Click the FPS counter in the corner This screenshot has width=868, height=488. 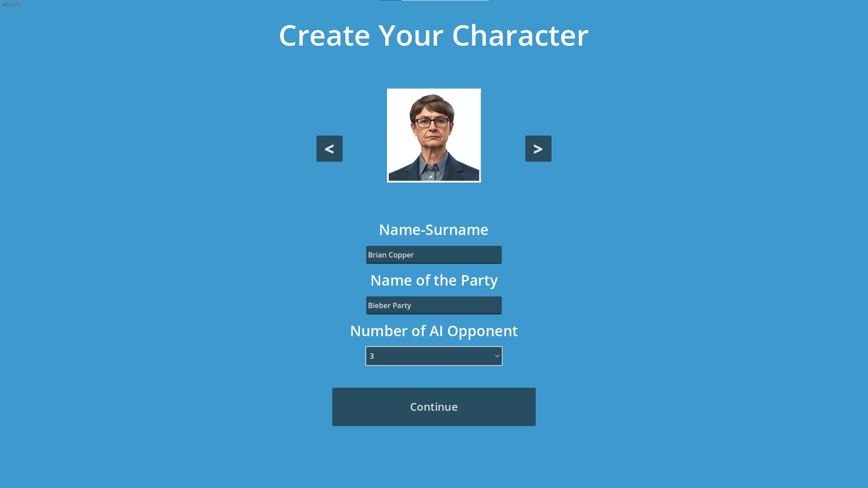[x=12, y=5]
